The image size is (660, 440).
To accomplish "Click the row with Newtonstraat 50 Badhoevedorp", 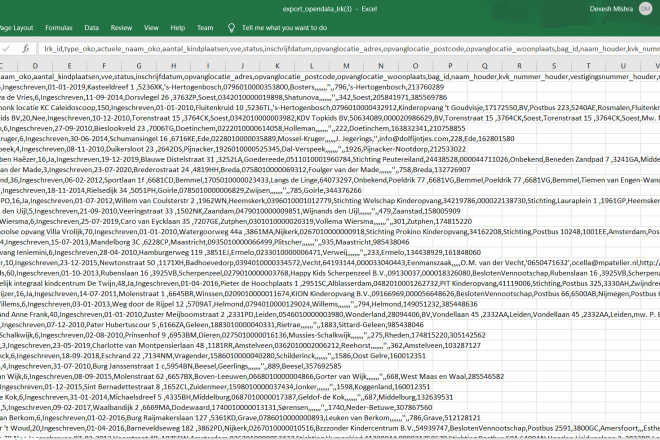I will tap(330, 263).
